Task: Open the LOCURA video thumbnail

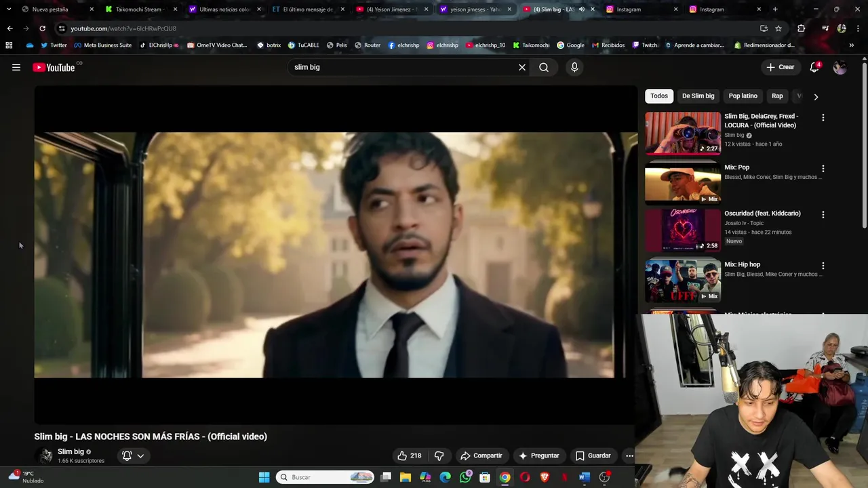Action: tap(683, 134)
